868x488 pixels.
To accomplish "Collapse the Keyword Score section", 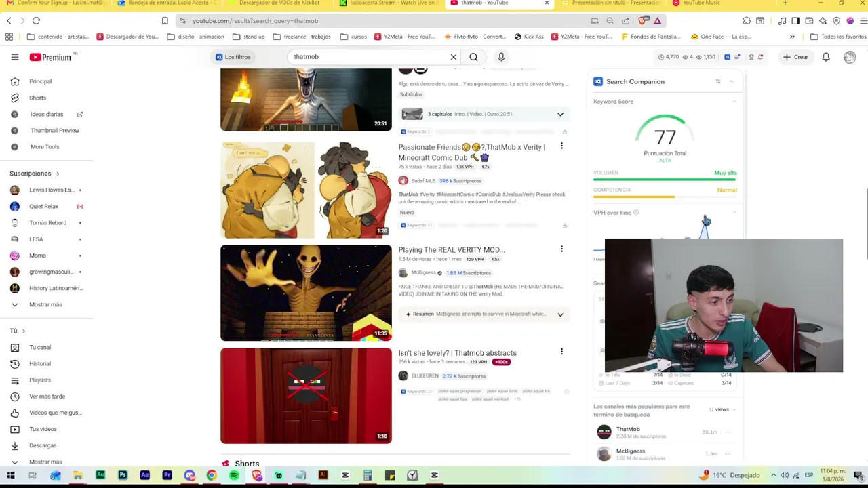I will [x=734, y=102].
